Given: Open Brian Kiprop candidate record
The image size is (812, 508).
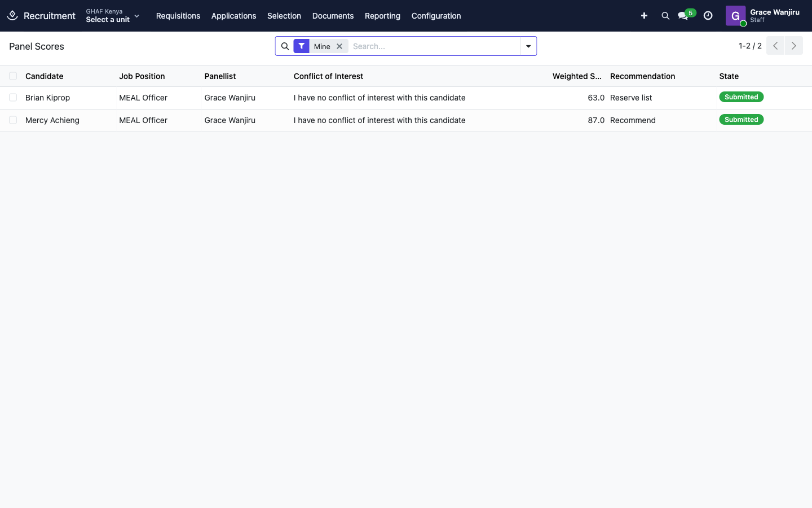Looking at the screenshot, I should (x=47, y=98).
